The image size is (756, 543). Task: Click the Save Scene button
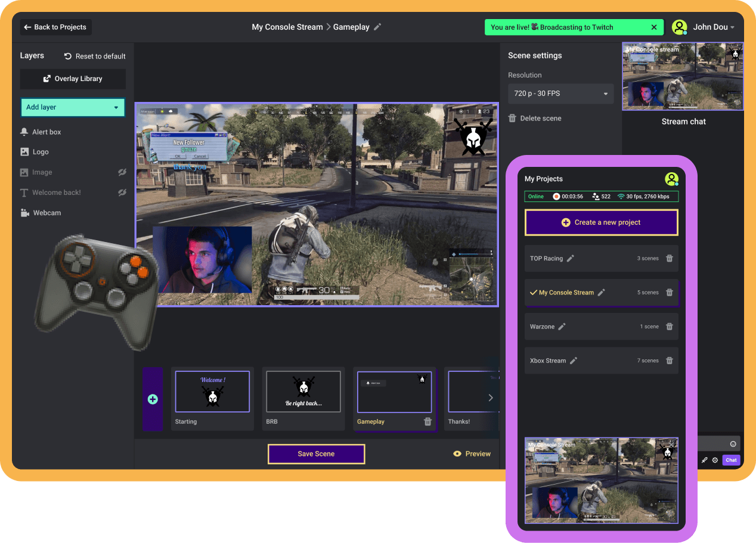pyautogui.click(x=316, y=454)
